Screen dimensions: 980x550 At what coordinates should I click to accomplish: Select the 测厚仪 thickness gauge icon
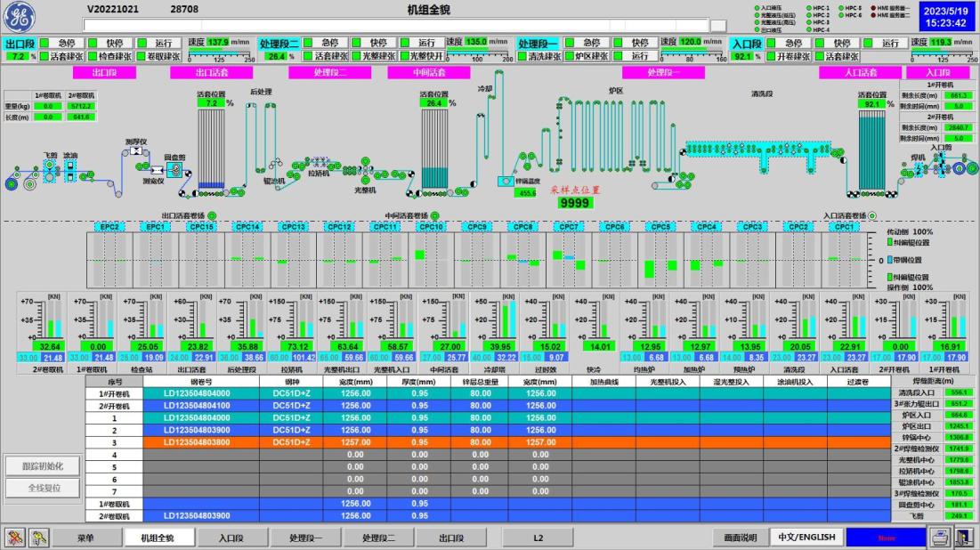pyautogui.click(x=137, y=152)
